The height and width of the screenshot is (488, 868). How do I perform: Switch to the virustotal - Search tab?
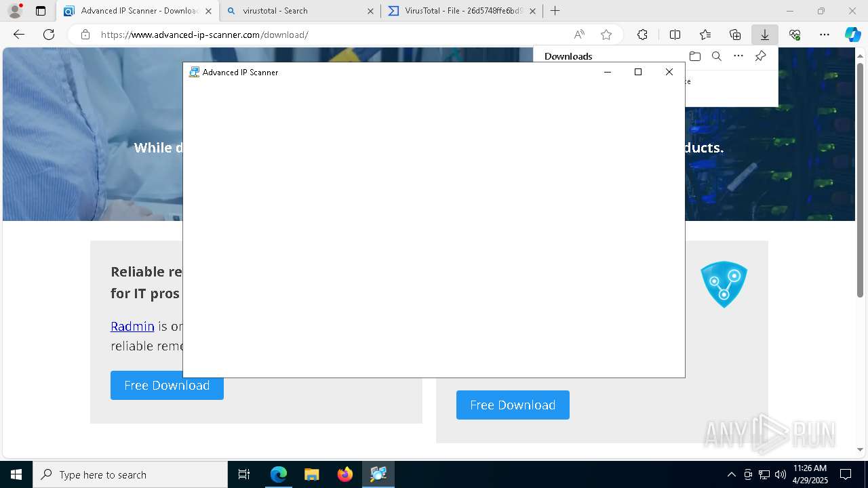click(300, 11)
